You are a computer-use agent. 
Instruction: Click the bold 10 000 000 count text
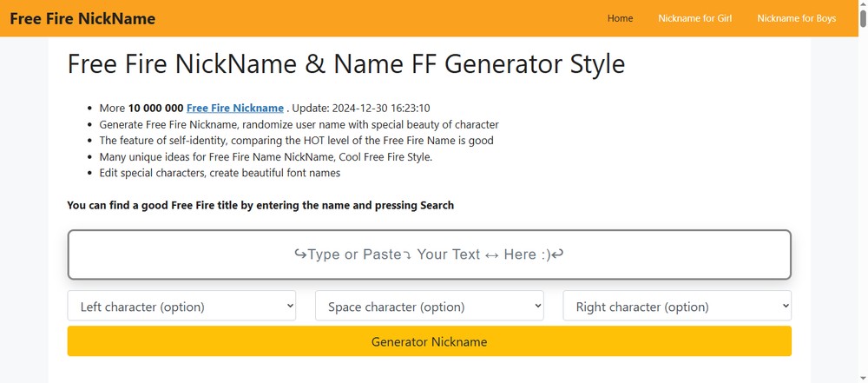(x=155, y=109)
